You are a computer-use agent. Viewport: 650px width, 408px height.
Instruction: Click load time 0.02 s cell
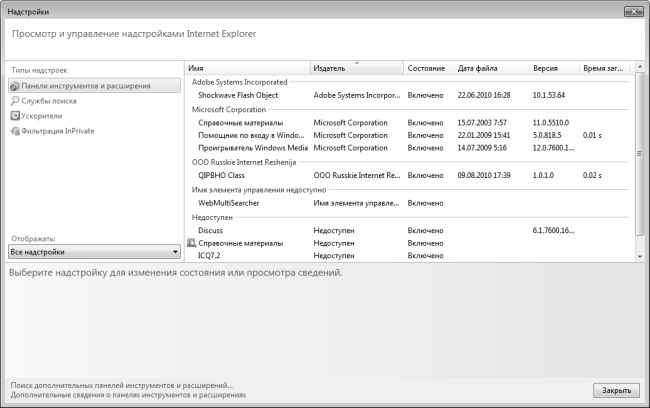coord(592,175)
